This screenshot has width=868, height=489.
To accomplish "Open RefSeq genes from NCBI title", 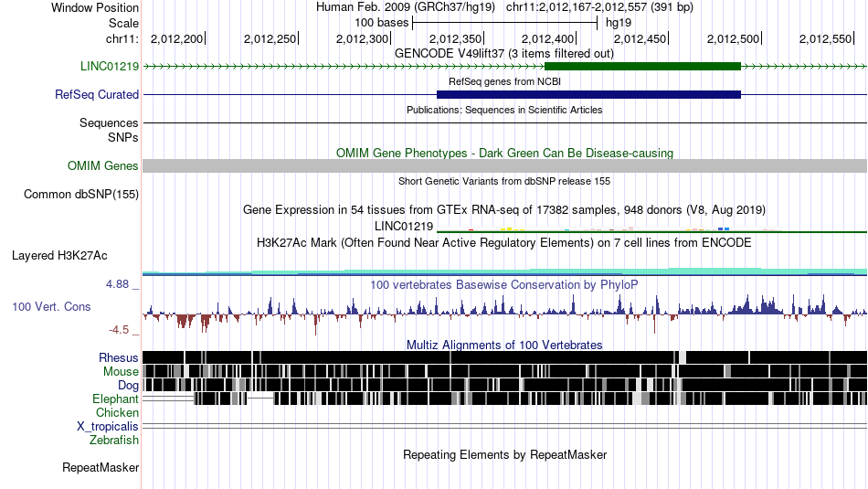I will point(504,81).
